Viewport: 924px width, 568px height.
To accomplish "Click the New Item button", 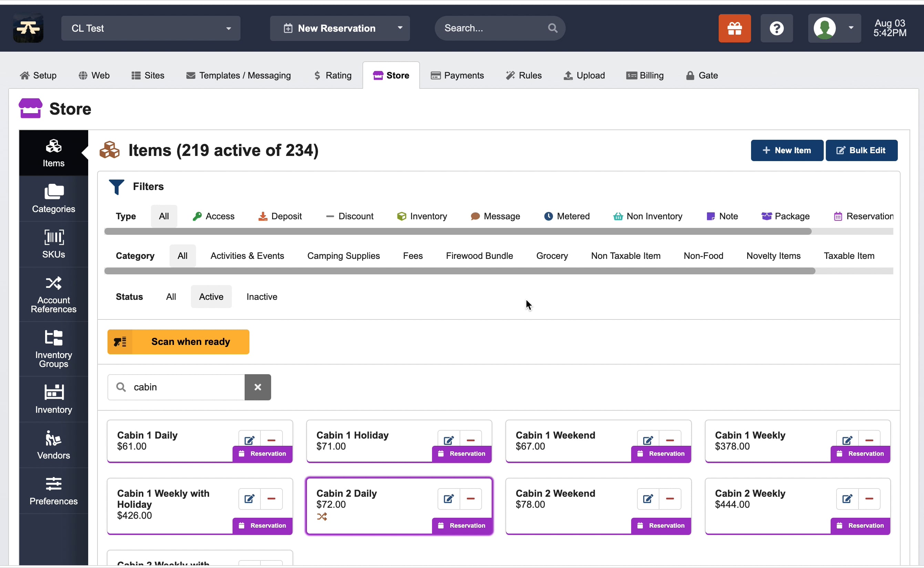I will (x=787, y=150).
